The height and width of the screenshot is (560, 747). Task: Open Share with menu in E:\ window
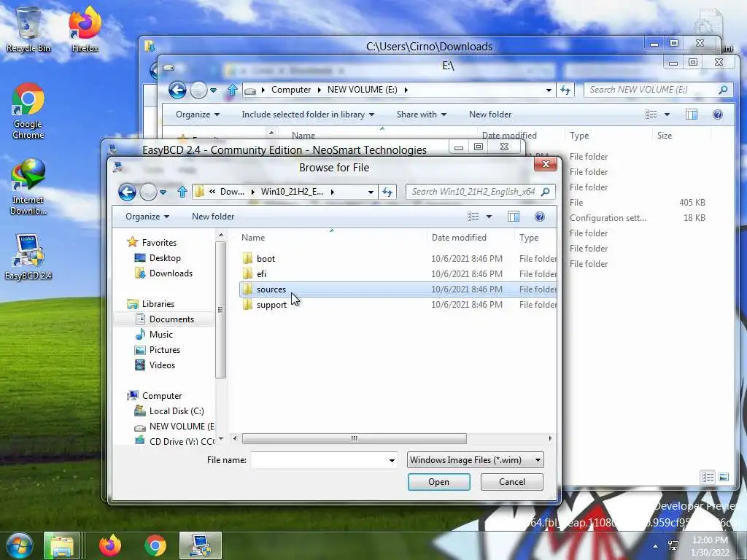(x=421, y=114)
